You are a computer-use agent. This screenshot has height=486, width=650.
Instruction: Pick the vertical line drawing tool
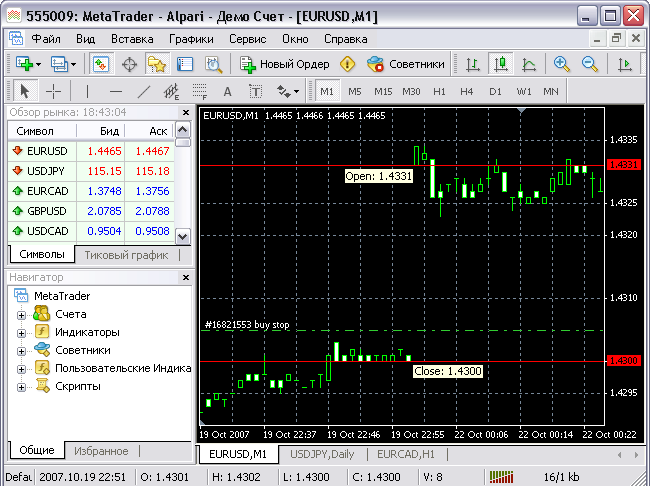coord(87,91)
